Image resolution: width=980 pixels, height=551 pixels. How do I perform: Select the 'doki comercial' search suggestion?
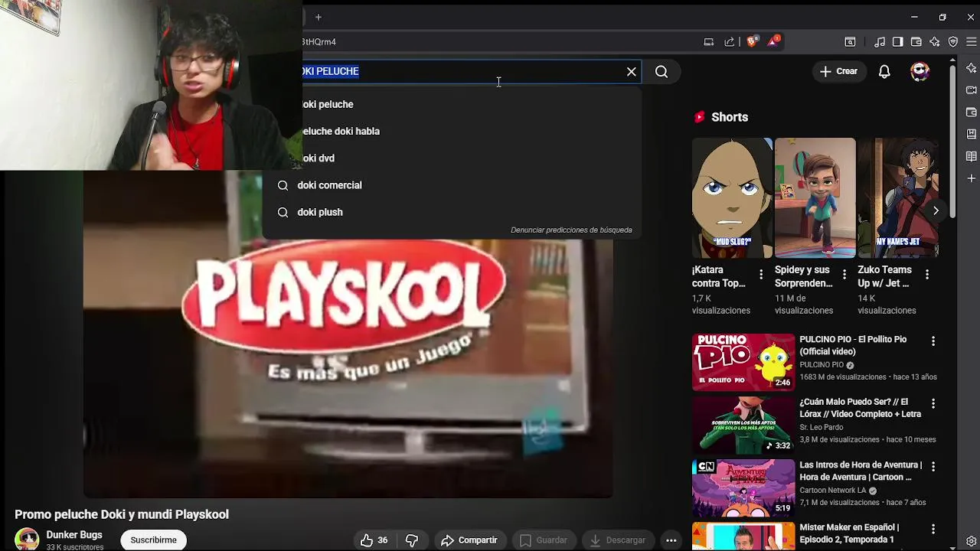click(452, 185)
